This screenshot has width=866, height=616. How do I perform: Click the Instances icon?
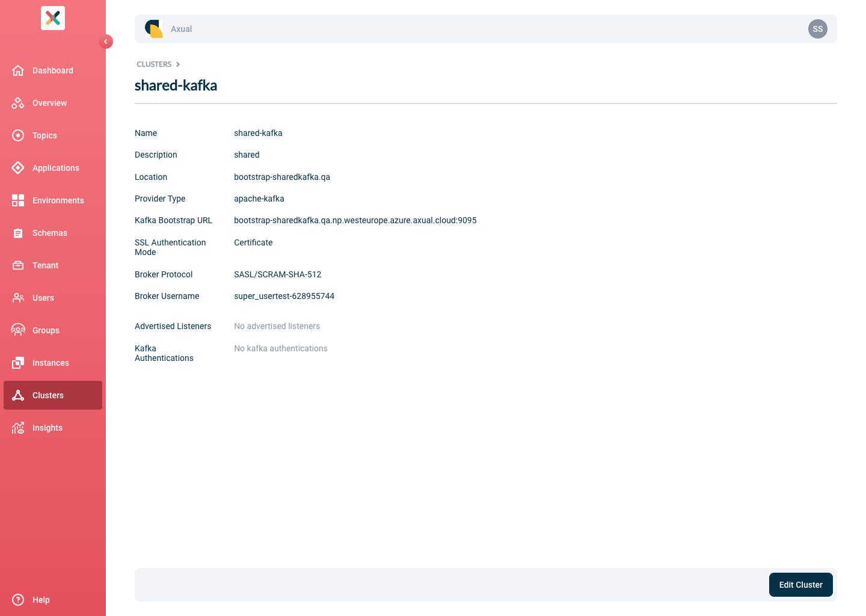tap(18, 363)
